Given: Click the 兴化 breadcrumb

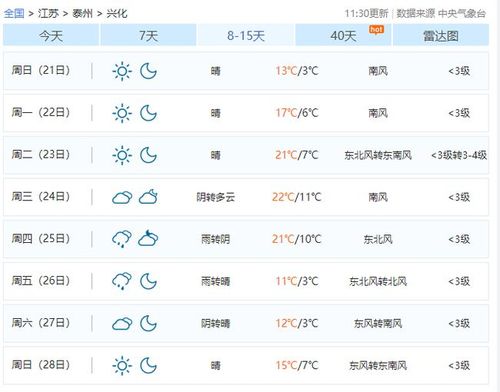Looking at the screenshot, I should click(117, 13).
